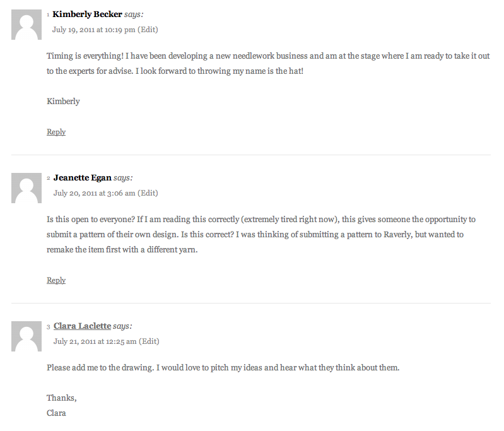Edit the July 19 comment
Image resolution: width=504 pixels, height=431 pixels.
[148, 30]
